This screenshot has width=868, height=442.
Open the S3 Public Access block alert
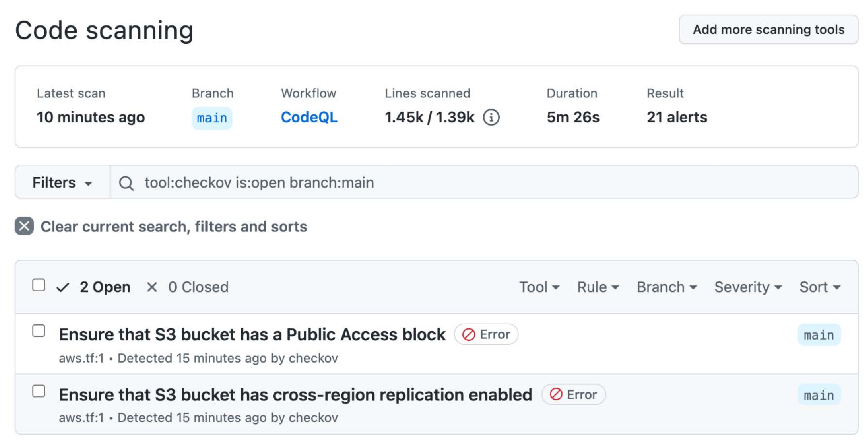[252, 334]
